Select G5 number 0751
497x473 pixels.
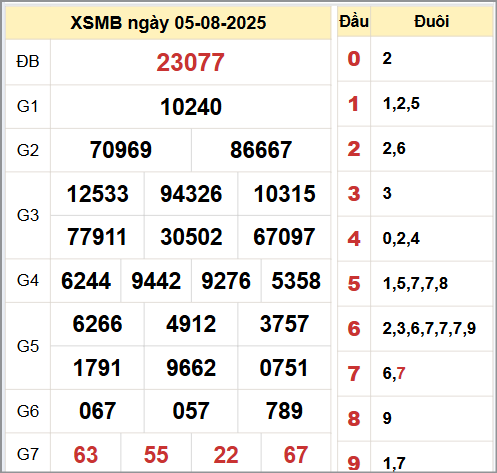point(284,368)
